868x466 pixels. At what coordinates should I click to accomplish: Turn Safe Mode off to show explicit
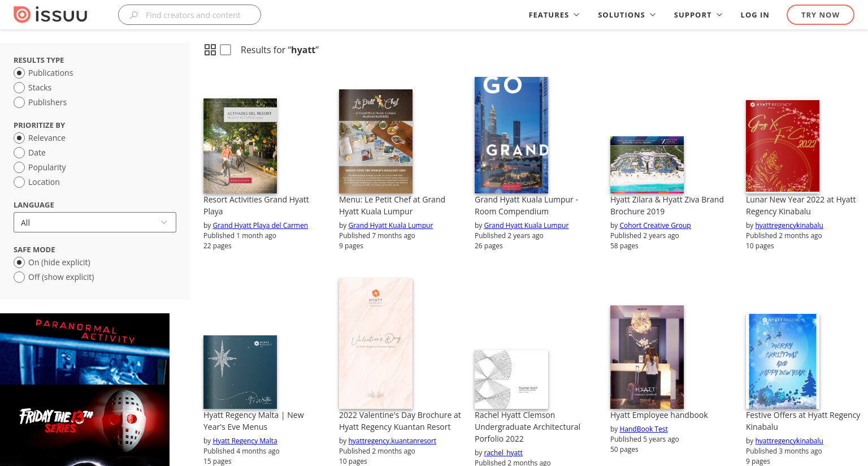[x=19, y=277]
